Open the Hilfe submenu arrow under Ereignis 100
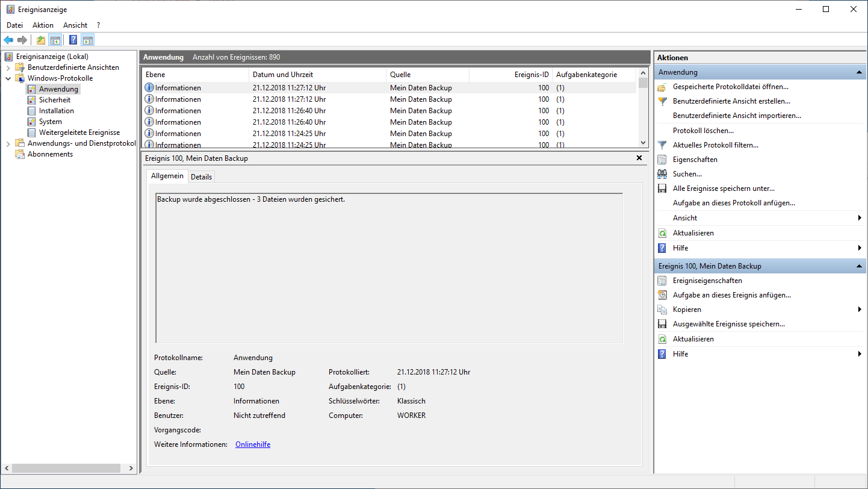This screenshot has width=868, height=489. 860,354
